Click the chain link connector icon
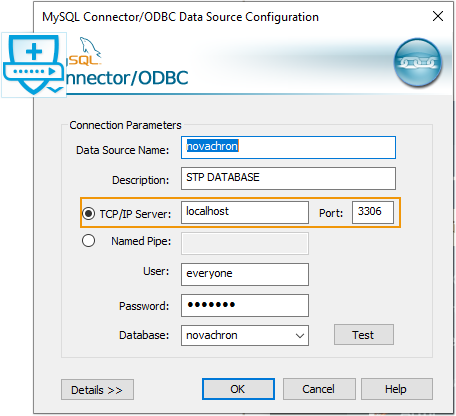This screenshot has height=416, width=456. pos(418,63)
